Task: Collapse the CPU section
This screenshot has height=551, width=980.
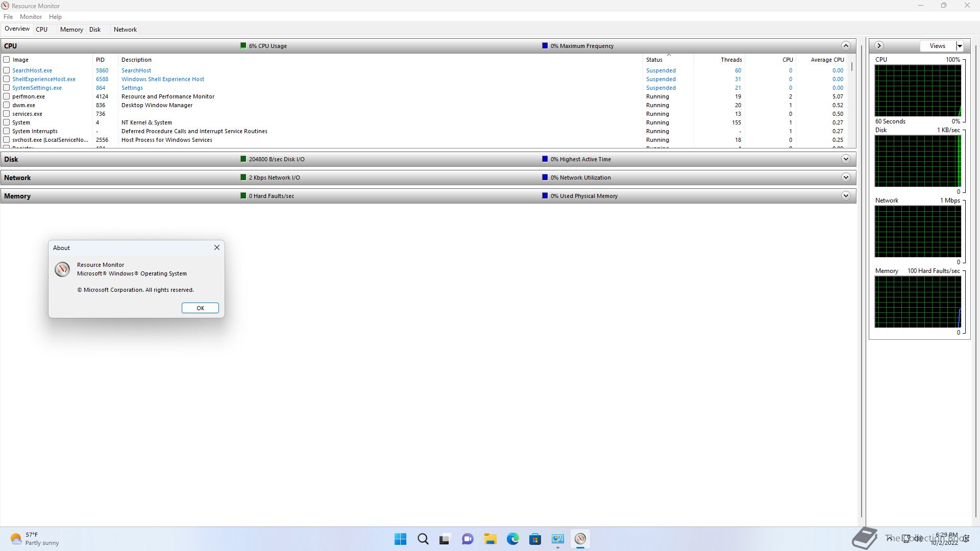Action: coord(846,45)
